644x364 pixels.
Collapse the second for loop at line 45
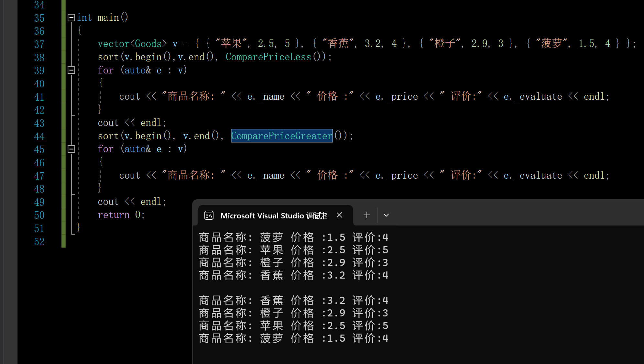pos(71,149)
